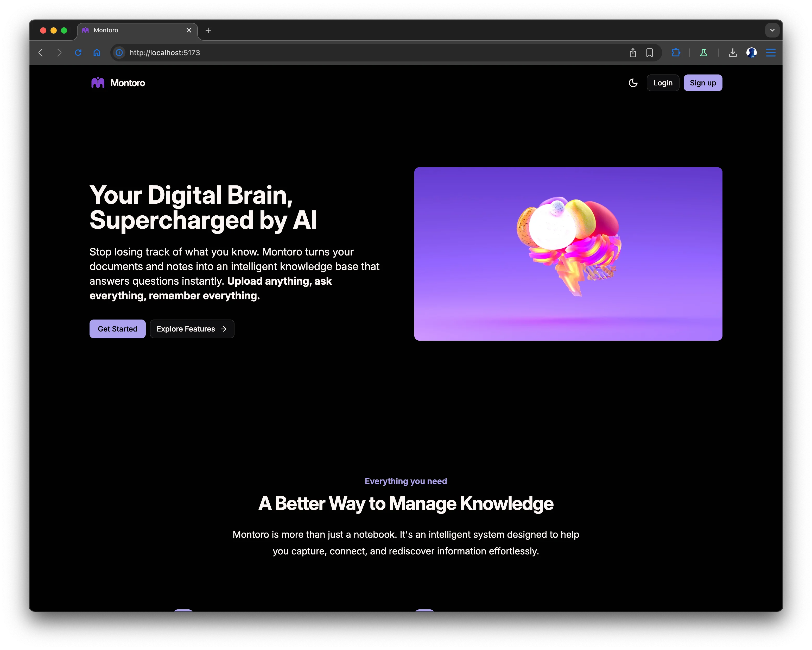812x650 pixels.
Task: Click the home icon
Action: click(97, 53)
